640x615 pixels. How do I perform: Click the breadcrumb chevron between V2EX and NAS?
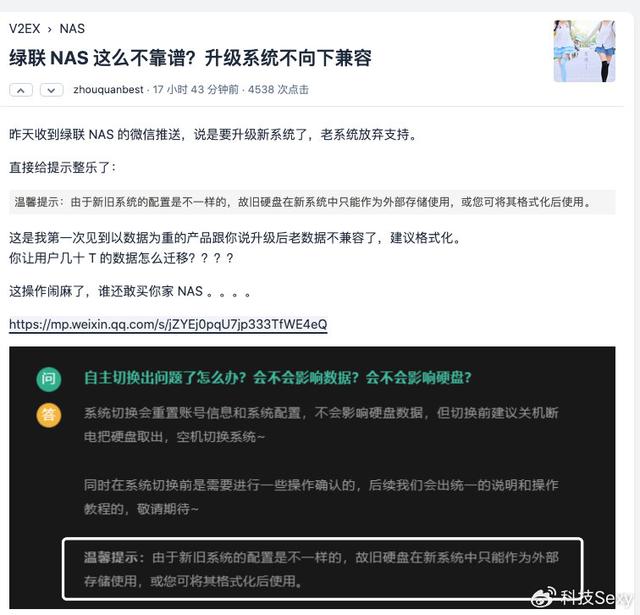click(x=50, y=29)
